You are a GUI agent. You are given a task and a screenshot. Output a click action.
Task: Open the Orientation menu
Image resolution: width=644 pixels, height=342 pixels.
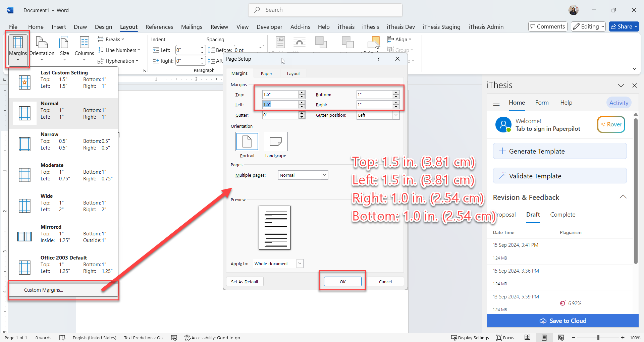42,49
